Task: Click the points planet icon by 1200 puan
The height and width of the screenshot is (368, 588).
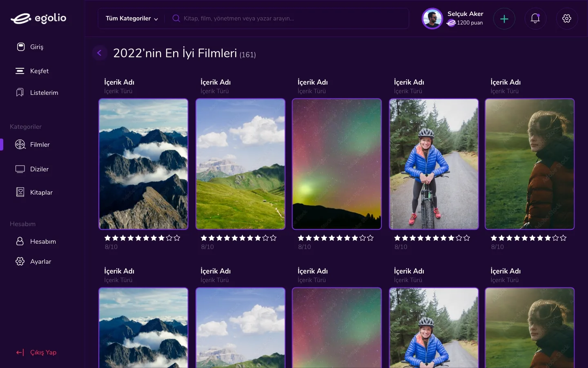Action: [x=451, y=23]
